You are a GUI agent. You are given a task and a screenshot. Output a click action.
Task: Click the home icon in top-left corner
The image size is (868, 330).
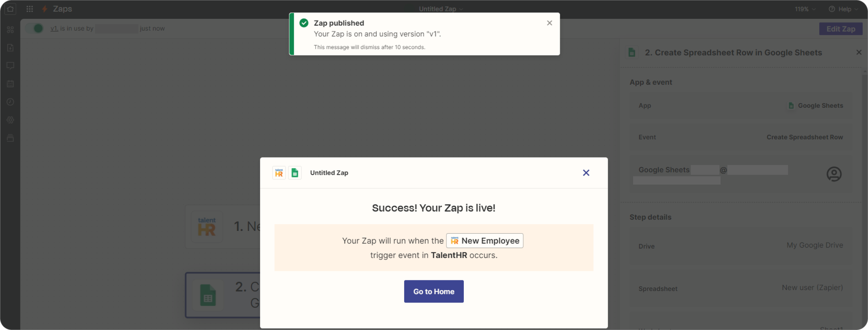(10, 9)
